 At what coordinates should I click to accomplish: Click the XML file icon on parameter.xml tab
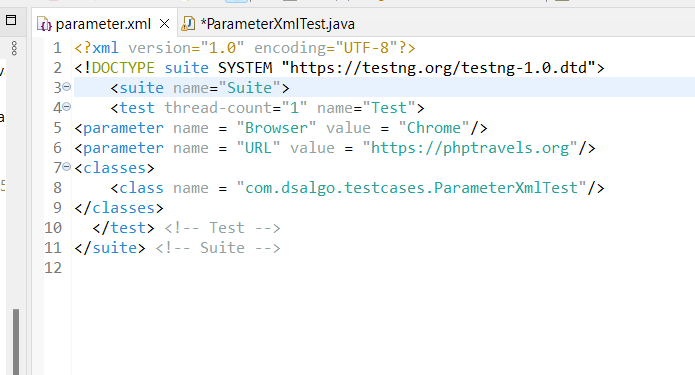[44, 24]
